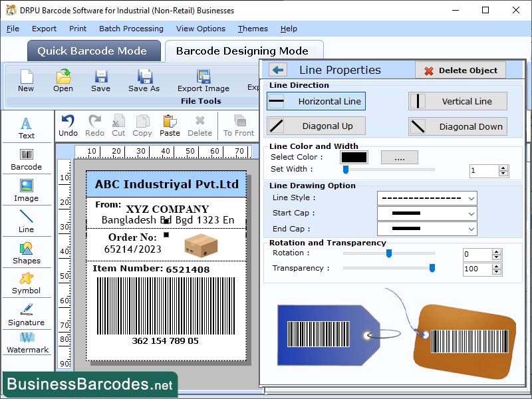Select the Item Number: 6521408 text
This screenshot has height=399, width=532.
[x=151, y=269]
